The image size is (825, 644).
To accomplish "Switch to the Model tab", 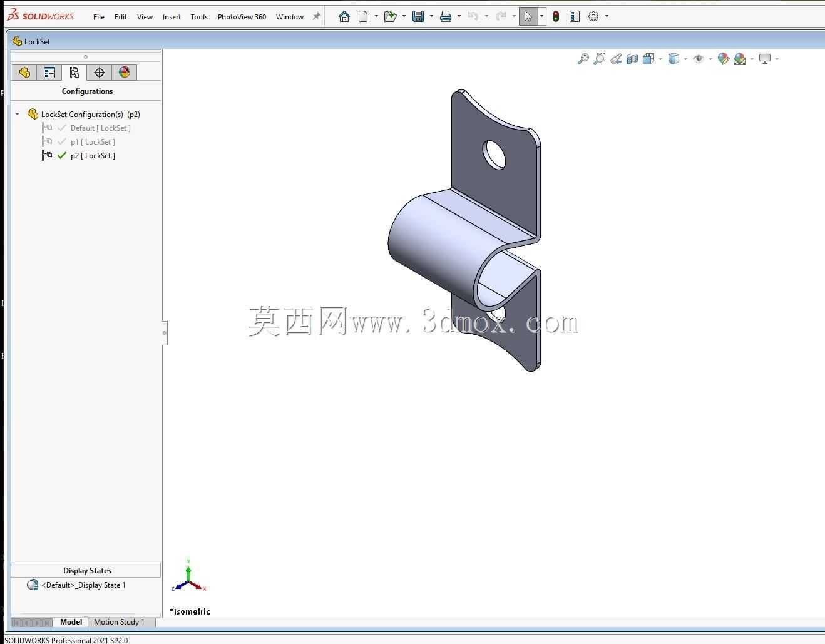I will [x=71, y=622].
